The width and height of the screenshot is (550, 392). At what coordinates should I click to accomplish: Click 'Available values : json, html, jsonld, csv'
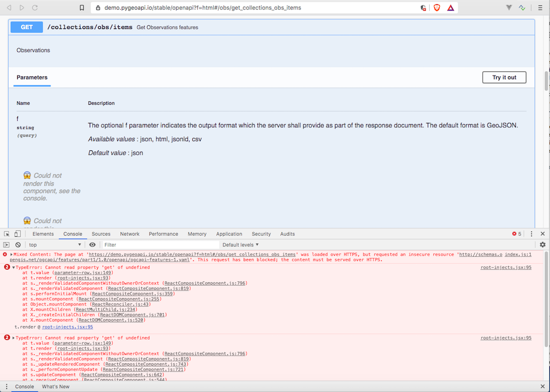[x=145, y=139]
